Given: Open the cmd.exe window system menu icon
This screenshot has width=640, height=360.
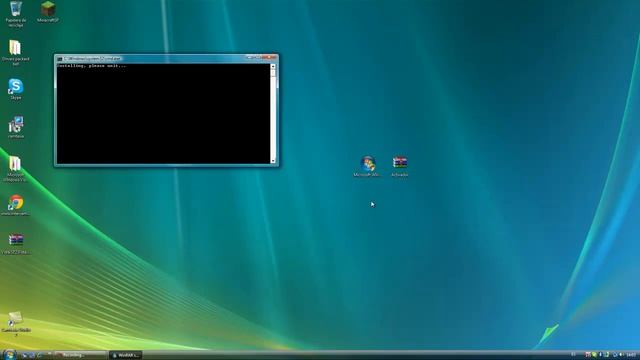Looking at the screenshot, I should [x=60, y=59].
